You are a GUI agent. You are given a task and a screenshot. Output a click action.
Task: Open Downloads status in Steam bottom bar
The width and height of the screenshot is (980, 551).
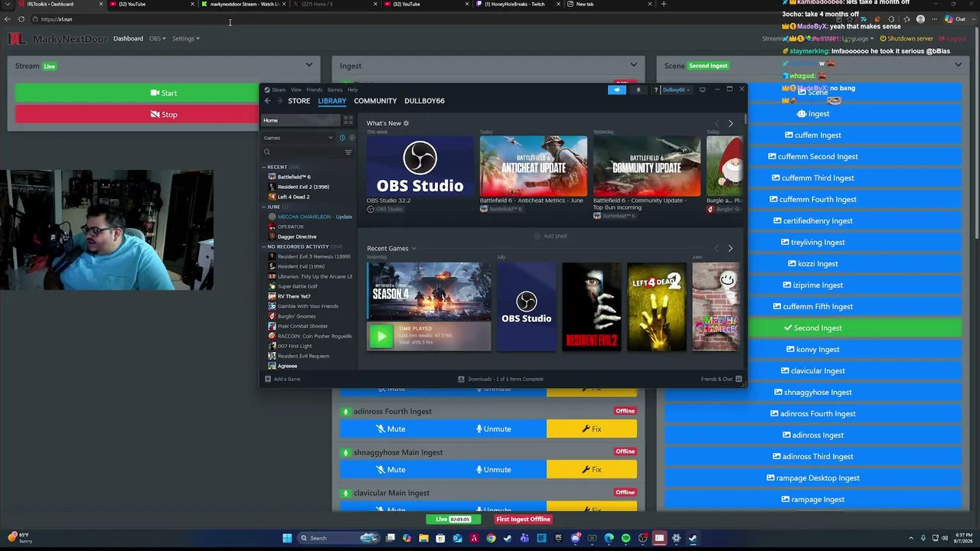[501, 379]
